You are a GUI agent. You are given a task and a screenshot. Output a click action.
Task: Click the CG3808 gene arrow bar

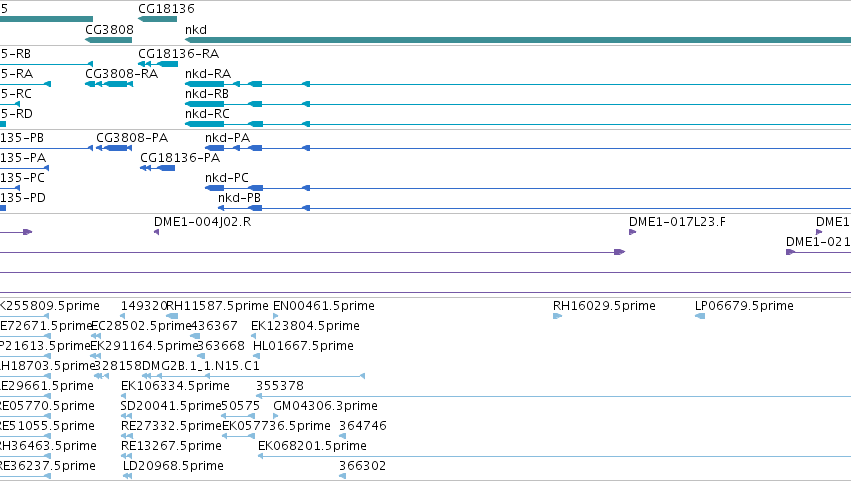[x=109, y=40]
